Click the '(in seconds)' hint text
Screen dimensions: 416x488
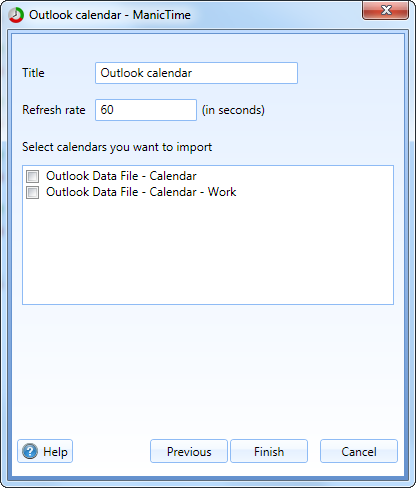click(x=233, y=110)
